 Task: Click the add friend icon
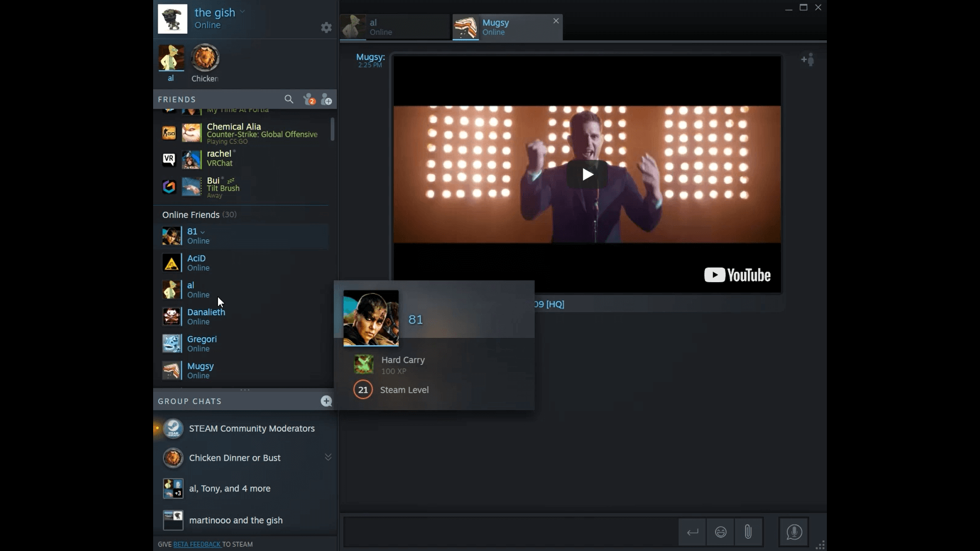(327, 99)
